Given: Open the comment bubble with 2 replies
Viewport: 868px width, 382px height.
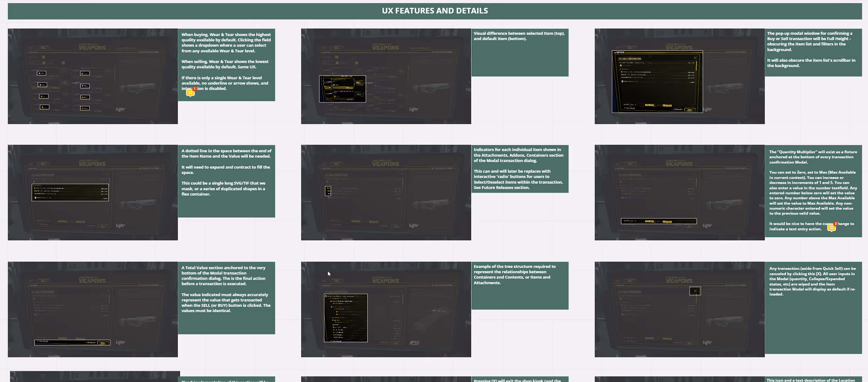Looking at the screenshot, I should (831, 228).
